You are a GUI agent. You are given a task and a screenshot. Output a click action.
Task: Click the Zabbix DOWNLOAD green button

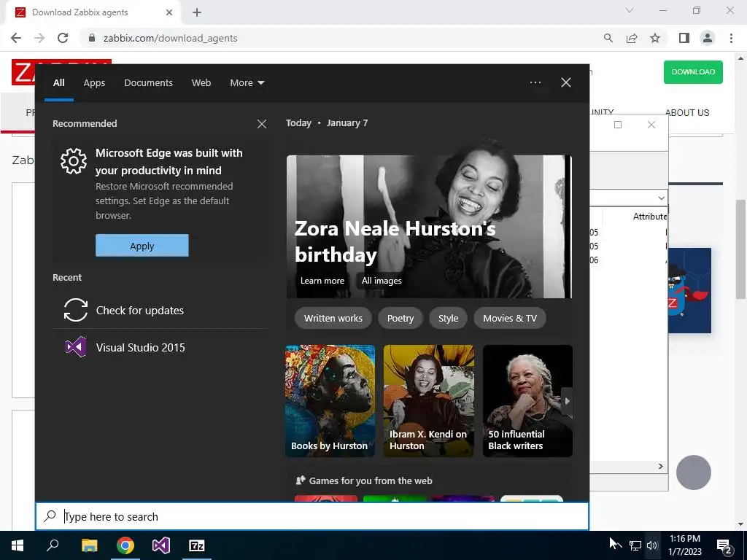pos(693,72)
